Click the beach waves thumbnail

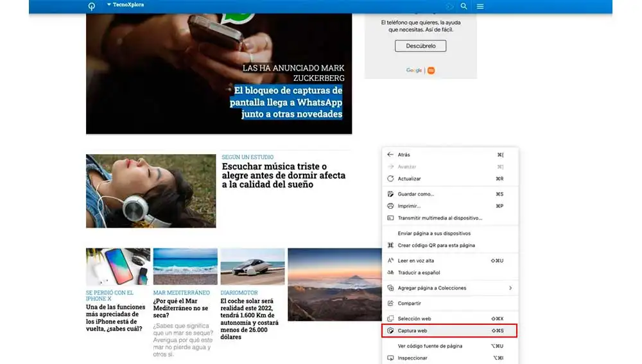pos(186,266)
